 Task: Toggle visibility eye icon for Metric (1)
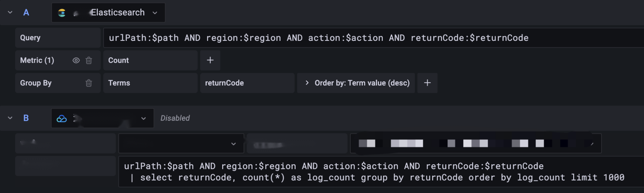click(x=76, y=60)
